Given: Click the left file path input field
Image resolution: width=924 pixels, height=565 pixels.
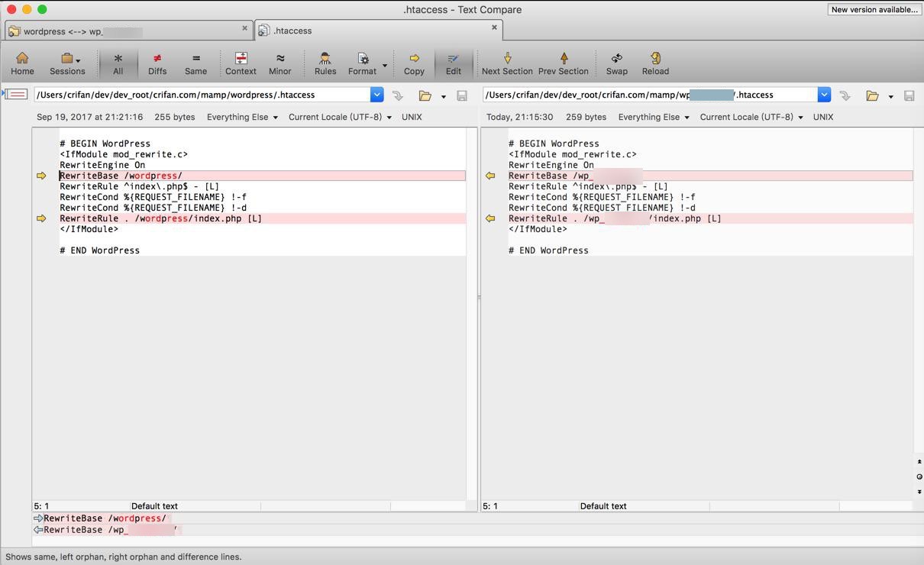Looking at the screenshot, I should (202, 95).
